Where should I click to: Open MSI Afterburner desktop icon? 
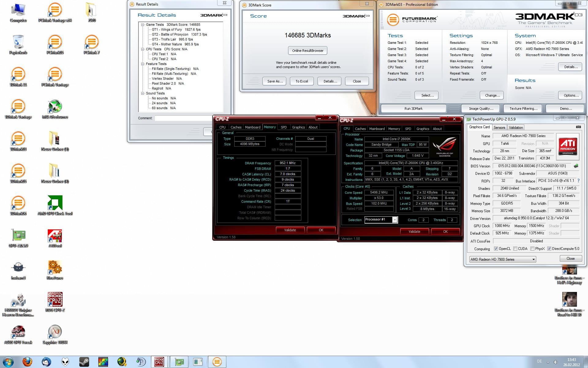[55, 109]
